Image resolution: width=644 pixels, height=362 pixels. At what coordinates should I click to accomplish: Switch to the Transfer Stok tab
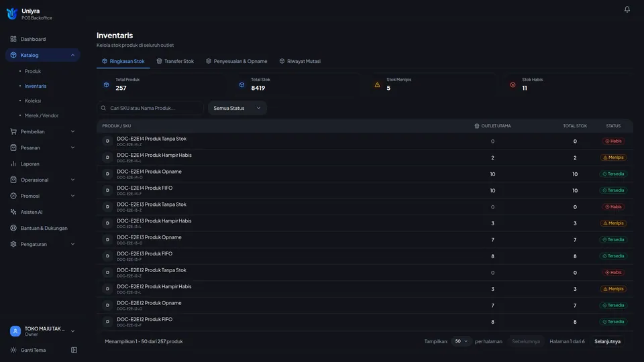(x=175, y=61)
